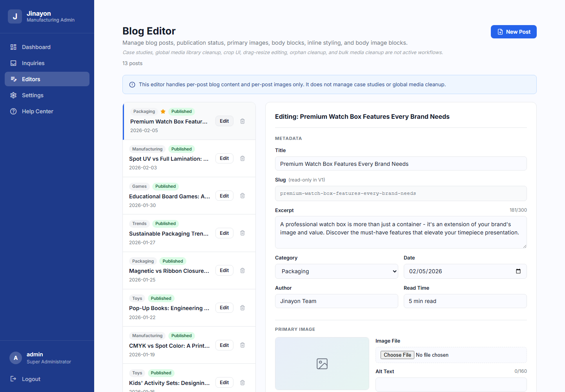565x392 pixels.
Task: Delete the Spot UV vs Full Lamination post
Action: click(242, 158)
